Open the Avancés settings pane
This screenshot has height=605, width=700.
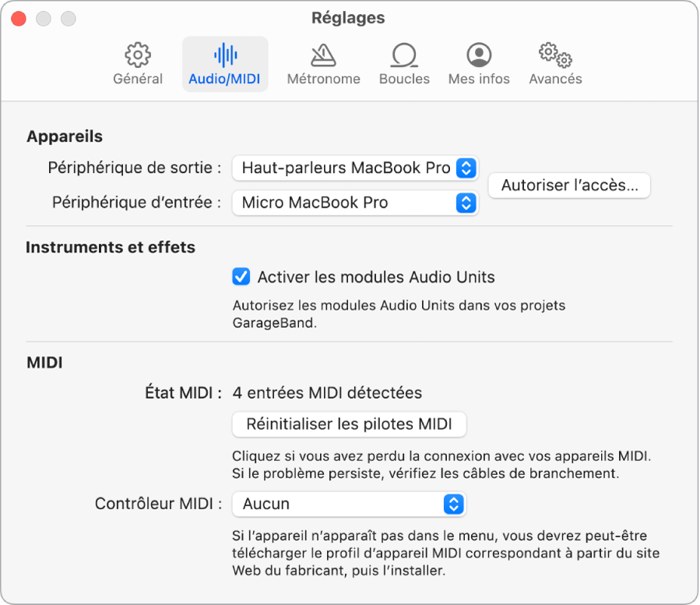pos(554,62)
